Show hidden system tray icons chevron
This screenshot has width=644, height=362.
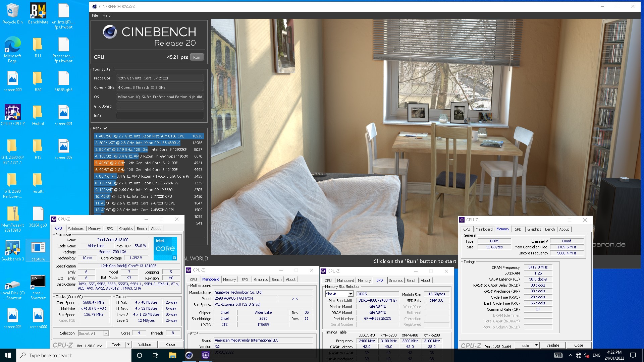tap(570, 355)
